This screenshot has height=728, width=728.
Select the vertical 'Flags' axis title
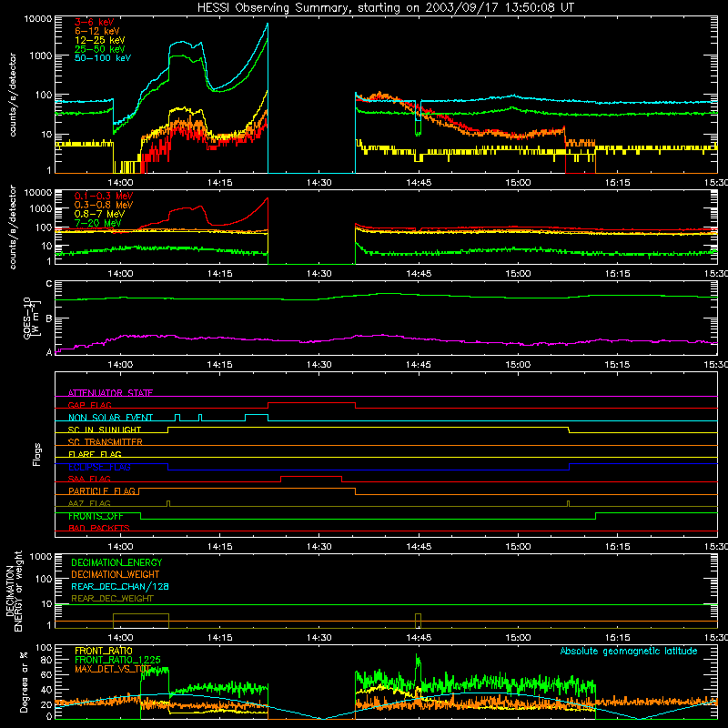click(x=37, y=455)
